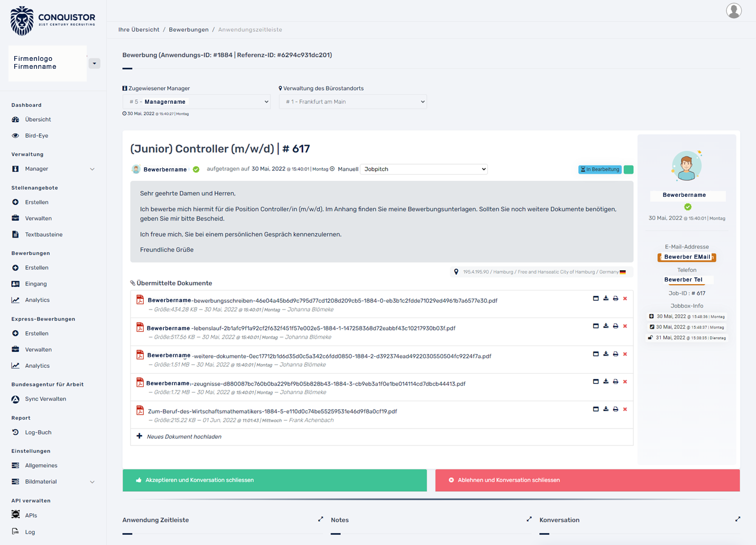
Task: Delete the lebenslauf PDF
Action: [625, 326]
